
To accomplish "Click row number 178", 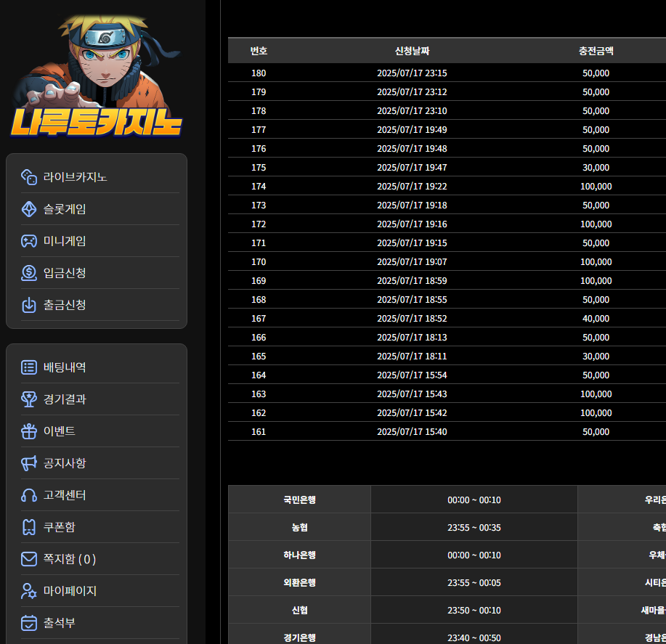I will click(259, 111).
